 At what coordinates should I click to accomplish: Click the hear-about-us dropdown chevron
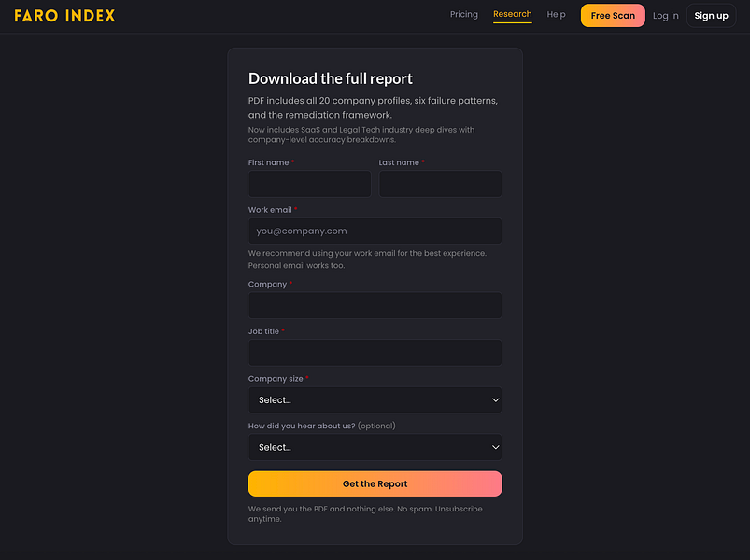[496, 447]
